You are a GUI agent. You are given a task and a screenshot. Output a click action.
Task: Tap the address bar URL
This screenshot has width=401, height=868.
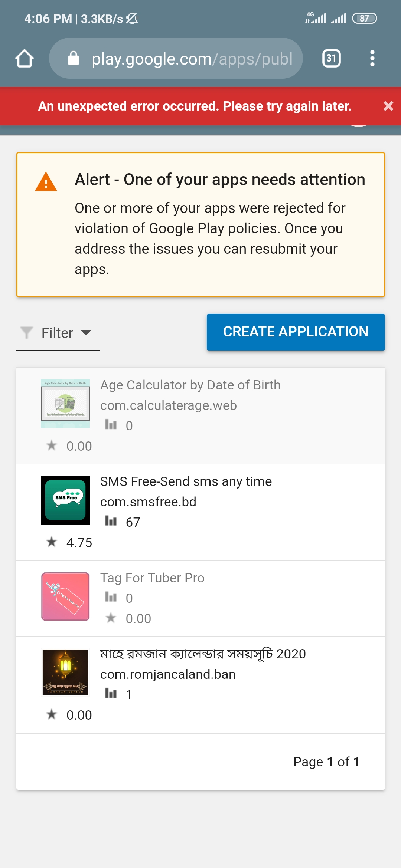192,59
